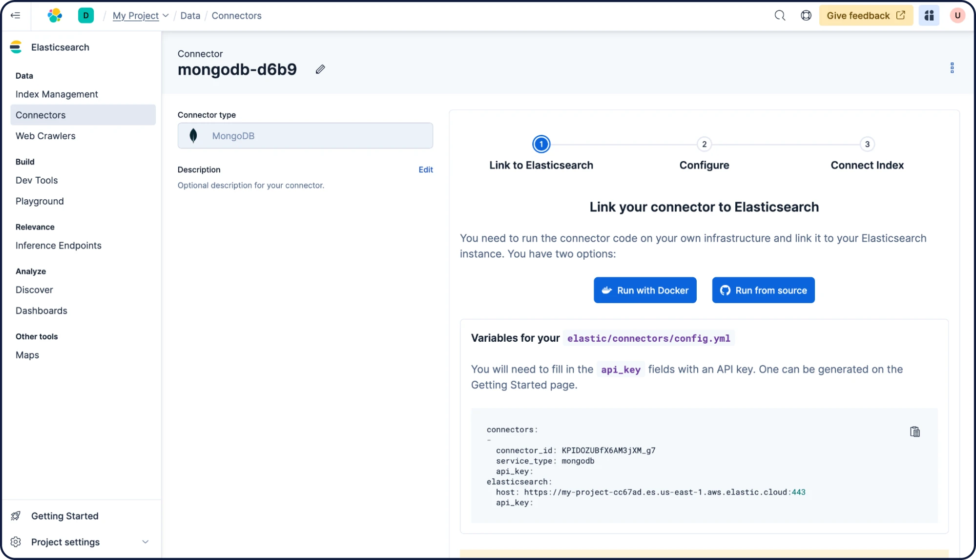Click the Getting Started rocket icon
Viewport: 976px width, 560px height.
pos(16,516)
